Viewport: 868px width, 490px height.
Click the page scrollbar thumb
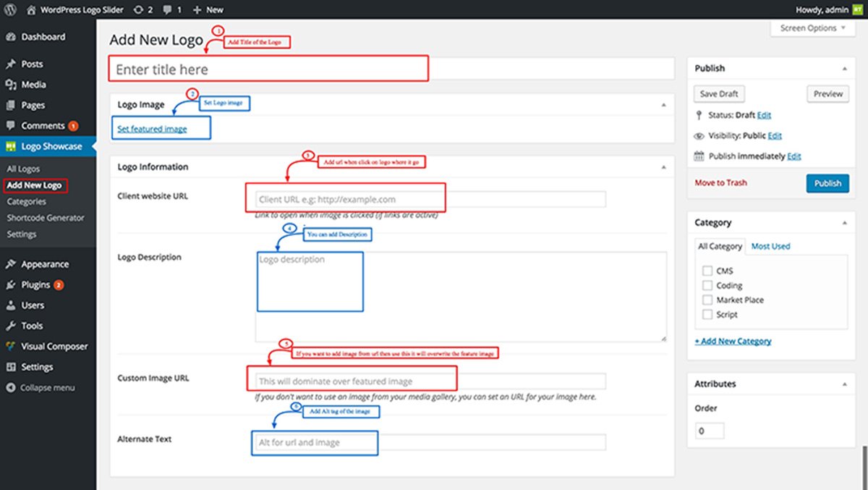(864, 468)
